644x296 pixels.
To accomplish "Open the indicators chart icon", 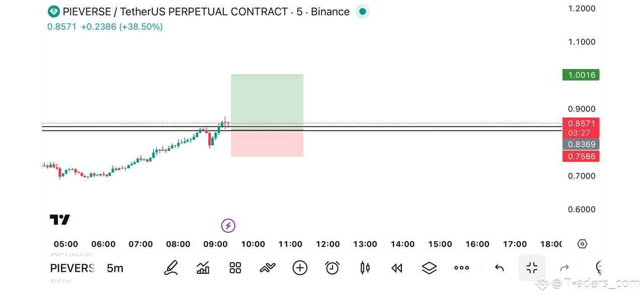I will point(203,268).
